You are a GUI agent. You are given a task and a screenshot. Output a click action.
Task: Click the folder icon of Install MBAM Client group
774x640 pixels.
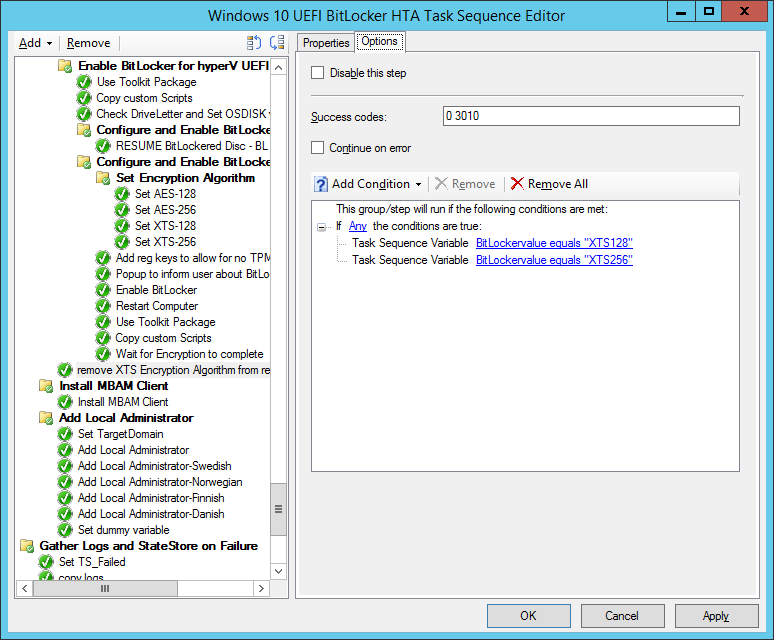coord(46,386)
